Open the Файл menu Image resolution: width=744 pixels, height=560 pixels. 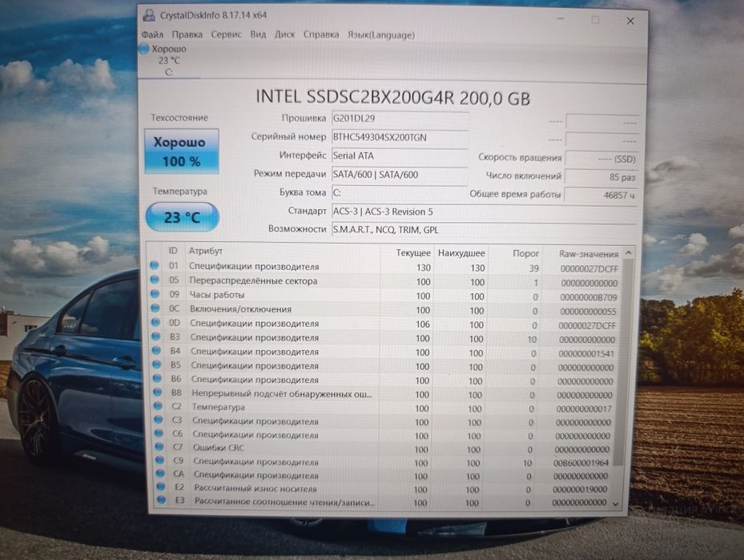tap(152, 34)
